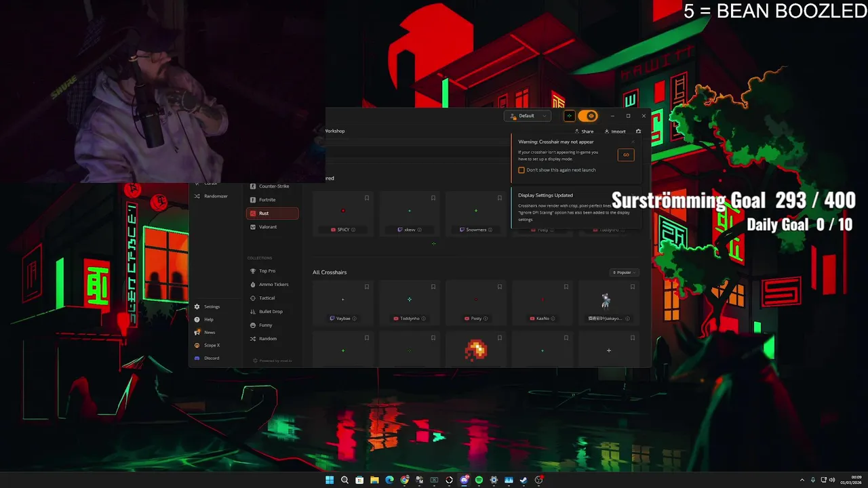This screenshot has width=868, height=488.
Task: Open the Bullet Drop collection
Action: (272, 312)
